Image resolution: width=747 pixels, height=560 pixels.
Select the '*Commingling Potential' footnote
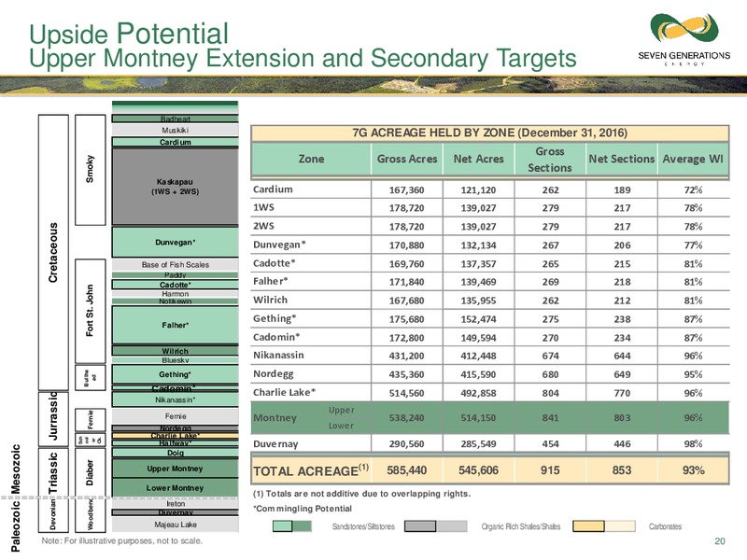click(x=302, y=509)
